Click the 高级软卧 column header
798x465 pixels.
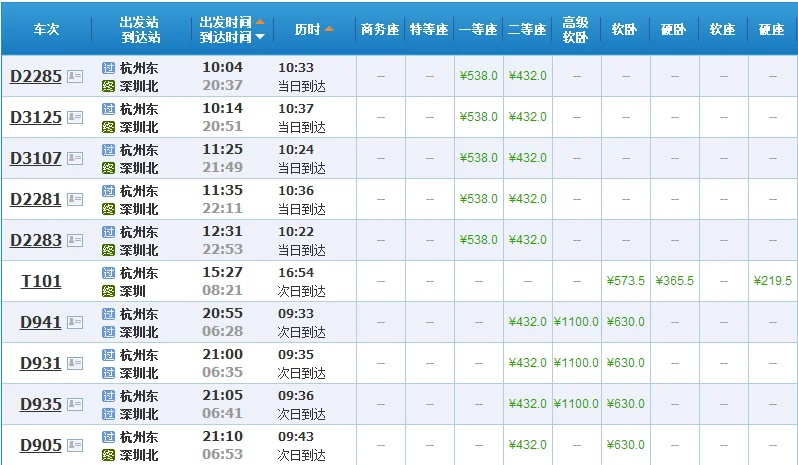coord(576,30)
